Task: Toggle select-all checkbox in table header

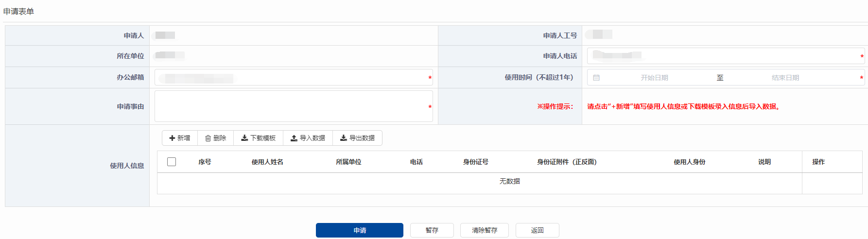Action: click(172, 162)
